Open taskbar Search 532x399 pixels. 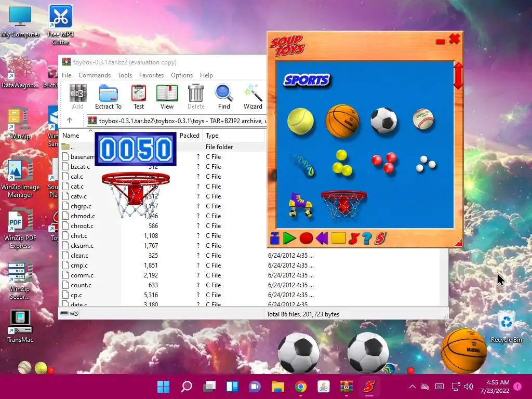(187, 386)
